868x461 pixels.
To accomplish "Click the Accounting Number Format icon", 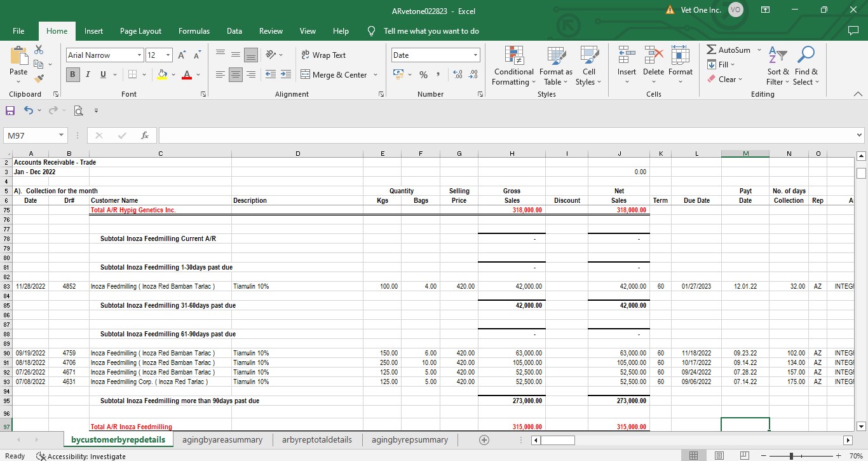I will tap(398, 74).
